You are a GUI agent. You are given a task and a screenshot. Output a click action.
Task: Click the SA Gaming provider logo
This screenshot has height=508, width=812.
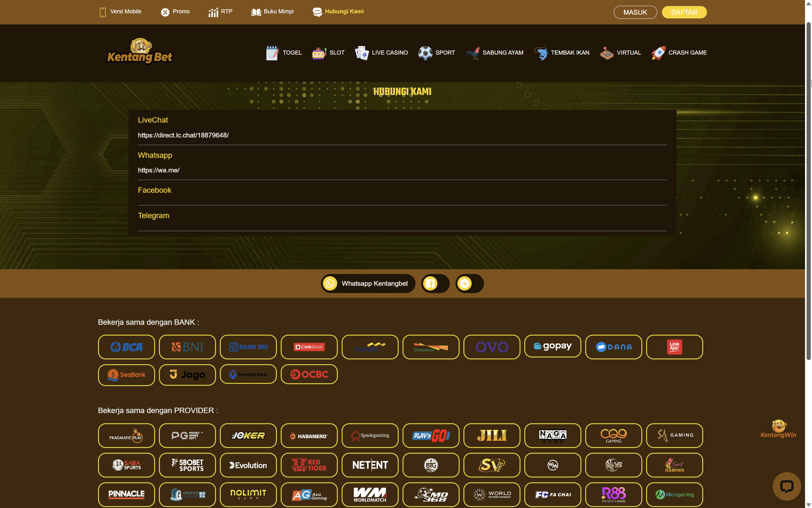(x=674, y=436)
